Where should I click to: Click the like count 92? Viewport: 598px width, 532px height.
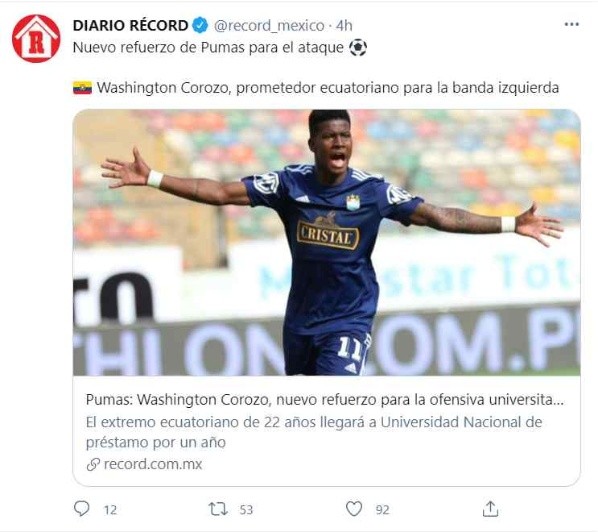tap(383, 510)
